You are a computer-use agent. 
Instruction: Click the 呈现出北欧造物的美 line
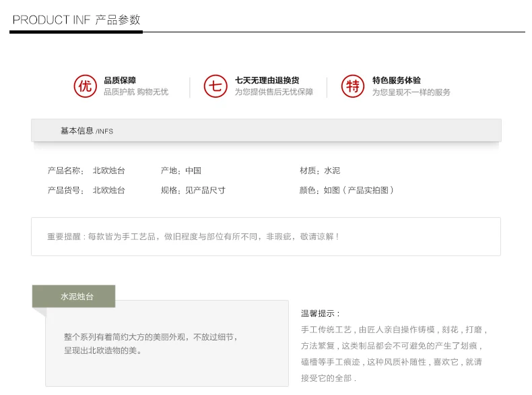point(103,350)
